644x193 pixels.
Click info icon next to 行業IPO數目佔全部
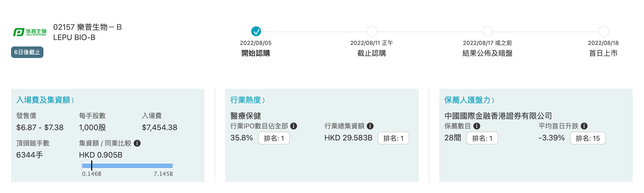[x=294, y=126]
